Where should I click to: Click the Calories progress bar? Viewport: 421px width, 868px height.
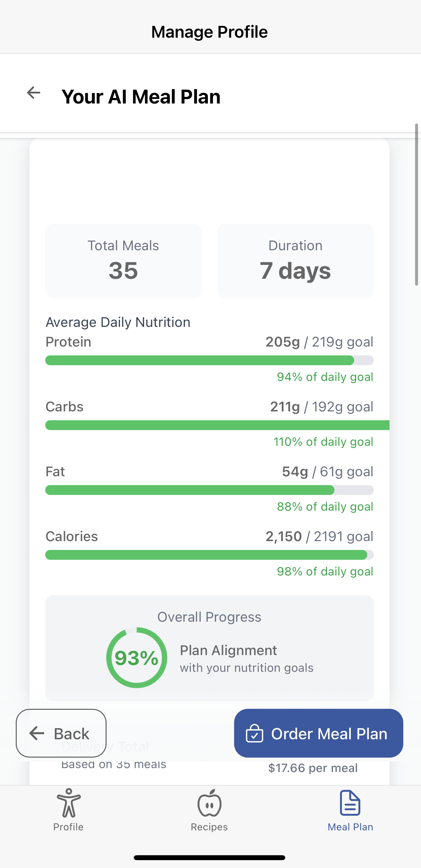tap(209, 555)
